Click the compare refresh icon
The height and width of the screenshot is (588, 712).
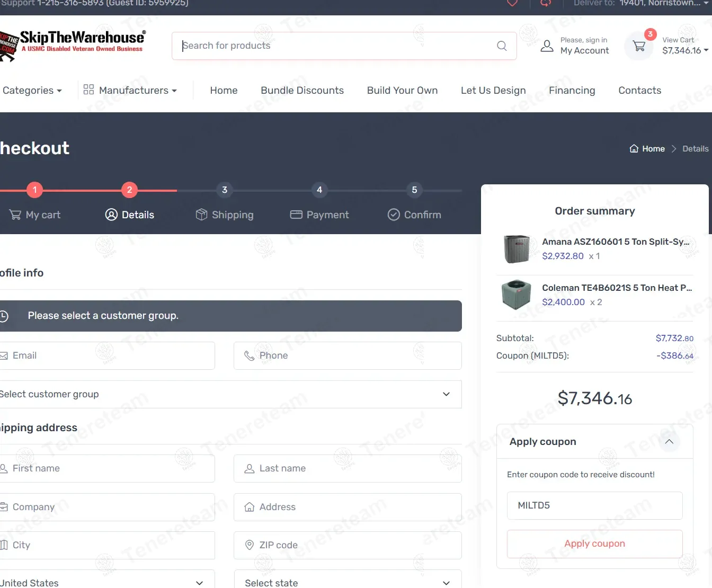click(x=545, y=3)
